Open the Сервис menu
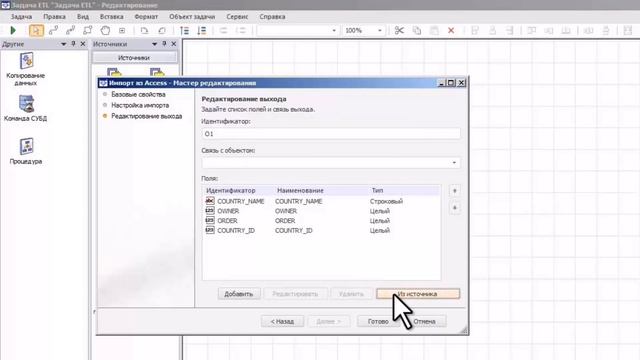The image size is (640, 360). pos(237,17)
